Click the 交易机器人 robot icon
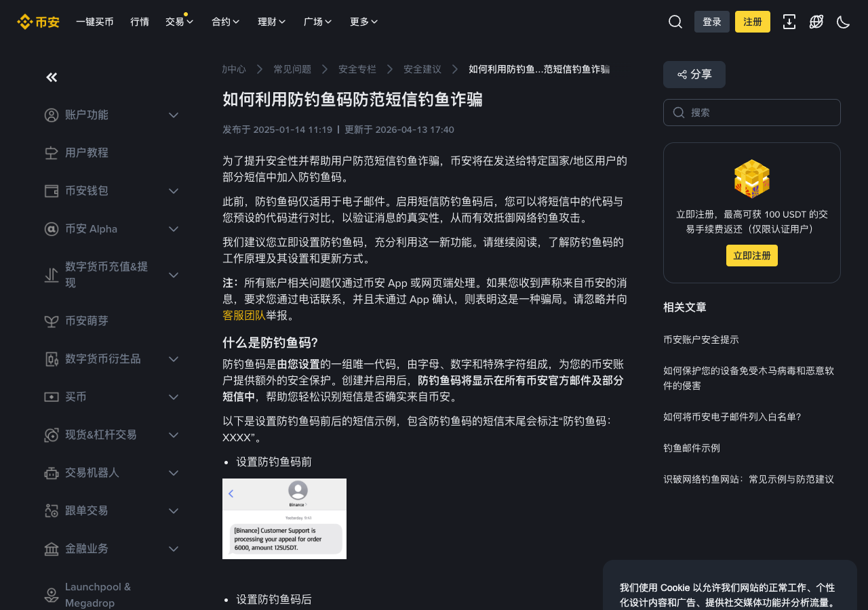 coord(52,473)
